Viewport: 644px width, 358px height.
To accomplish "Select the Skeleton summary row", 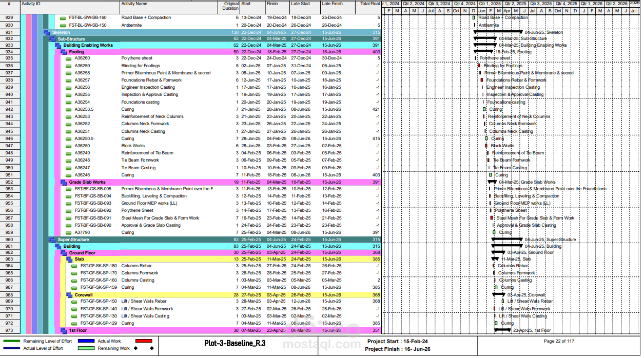I will [211, 32].
